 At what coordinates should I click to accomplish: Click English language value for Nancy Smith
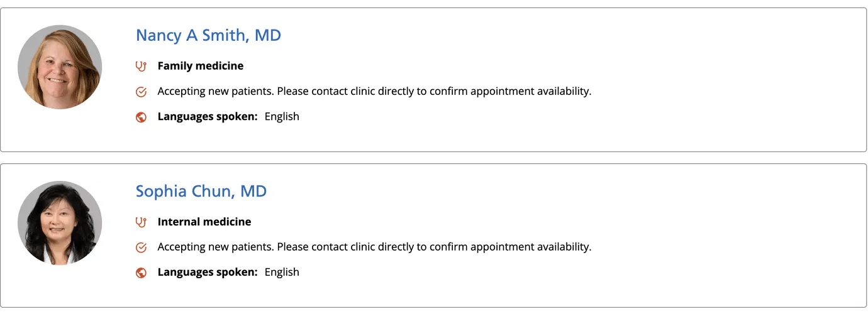[282, 116]
